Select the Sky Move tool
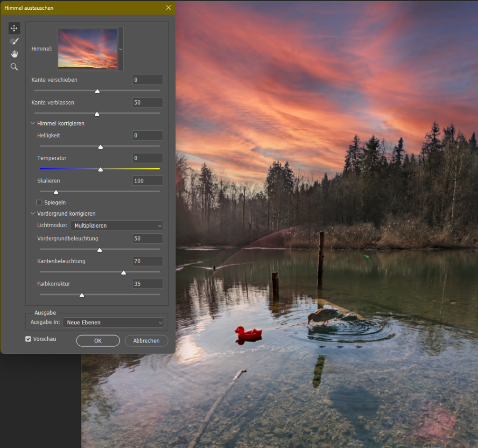Screen dimensions: 478x448 click(14, 28)
